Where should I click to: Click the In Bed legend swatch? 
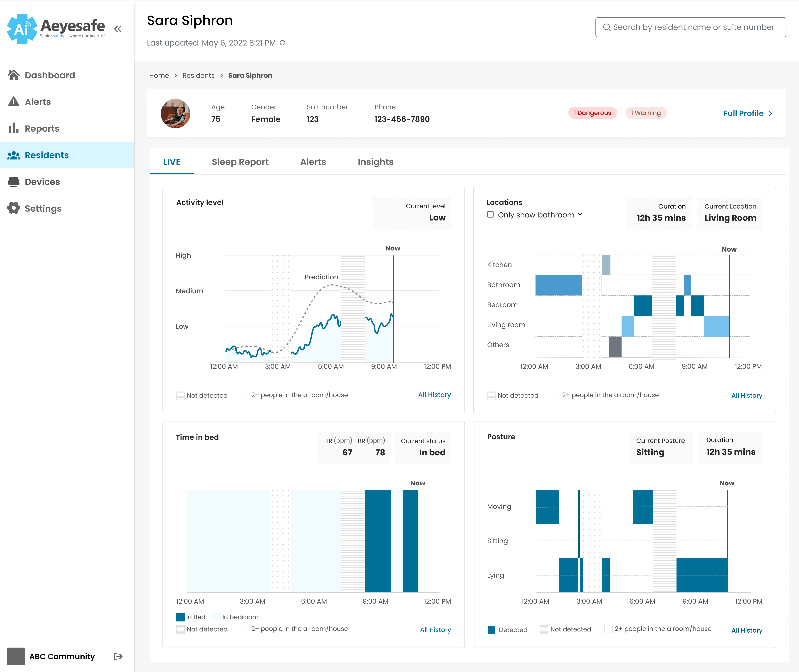[181, 617]
